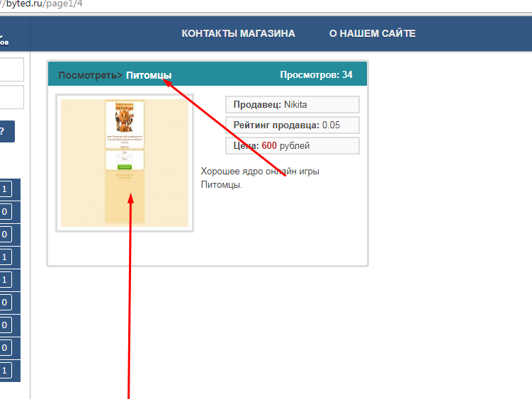Click the question mark help button
Screen dimensions: 532x399
pos(7,131)
